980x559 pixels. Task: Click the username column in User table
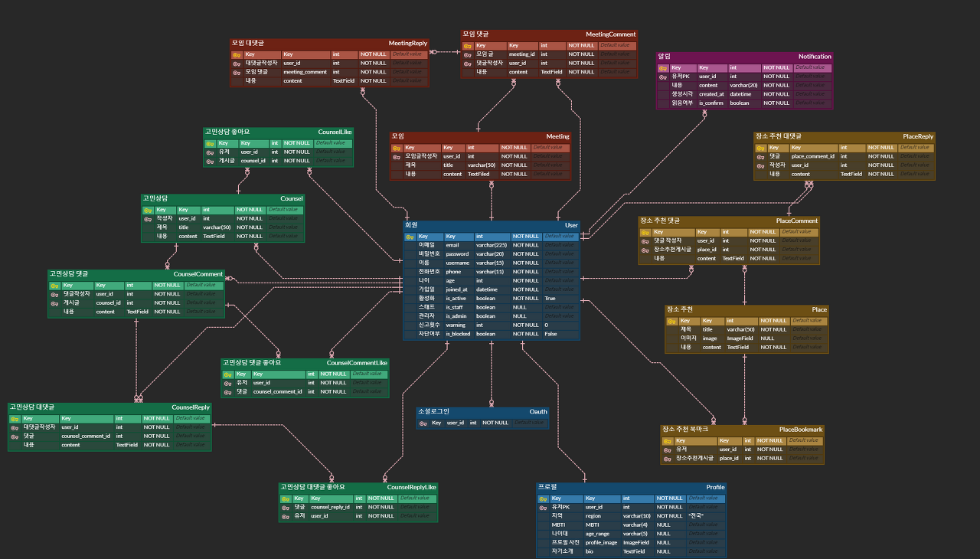click(x=458, y=263)
